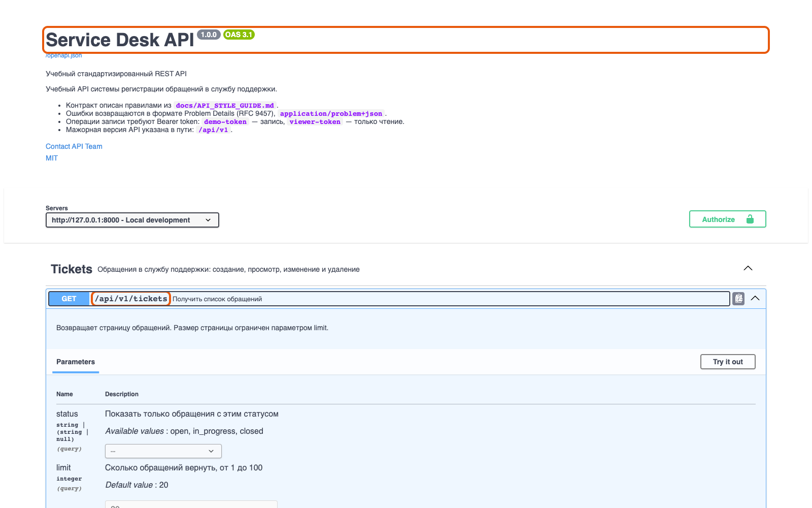Open the Servers dropdown
The image size is (812, 508).
(132, 220)
